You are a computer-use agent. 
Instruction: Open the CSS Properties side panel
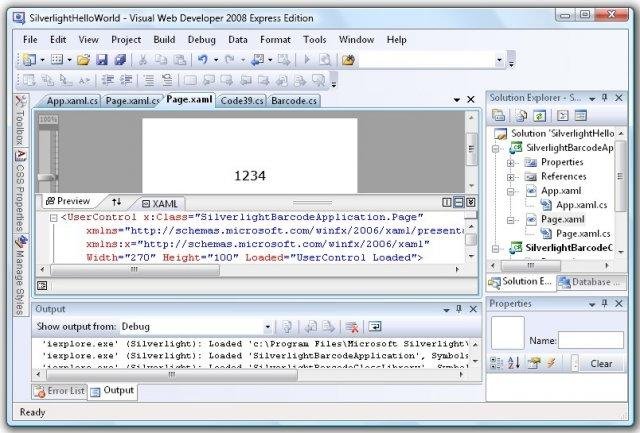point(20,191)
